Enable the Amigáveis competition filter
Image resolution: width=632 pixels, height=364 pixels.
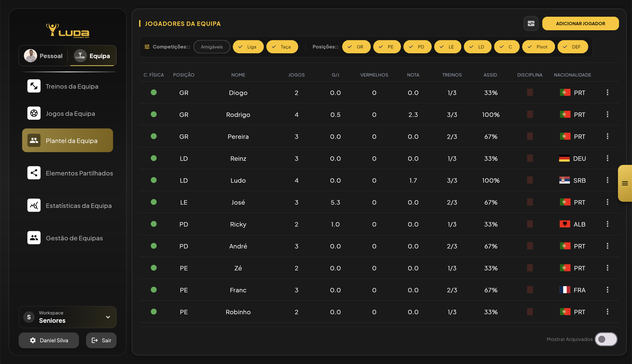tap(211, 47)
